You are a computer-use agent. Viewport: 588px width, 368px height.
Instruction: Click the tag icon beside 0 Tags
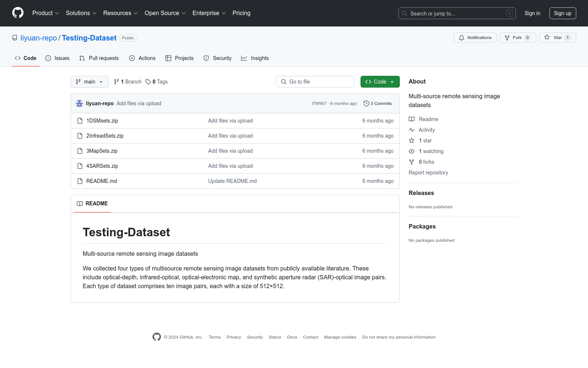click(x=148, y=82)
